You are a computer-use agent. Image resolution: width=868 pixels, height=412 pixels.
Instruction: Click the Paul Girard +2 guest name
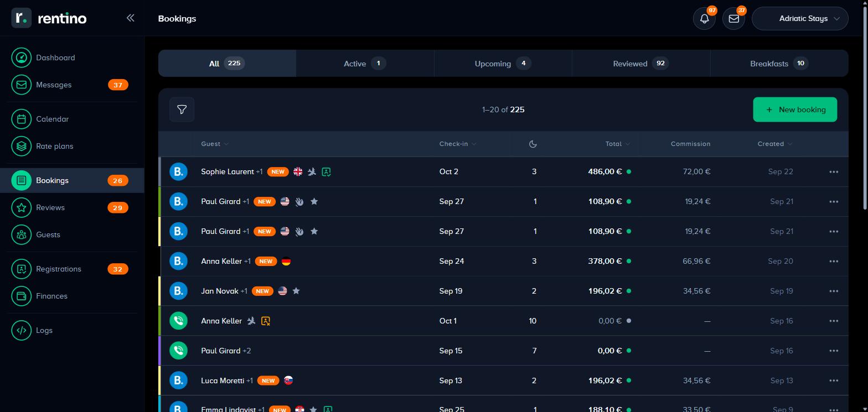(x=226, y=351)
